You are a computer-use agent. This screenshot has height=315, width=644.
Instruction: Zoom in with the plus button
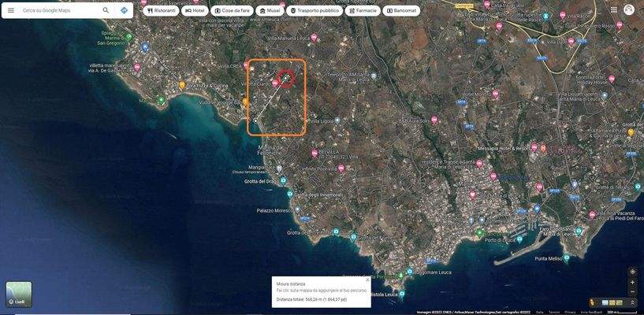(632, 282)
